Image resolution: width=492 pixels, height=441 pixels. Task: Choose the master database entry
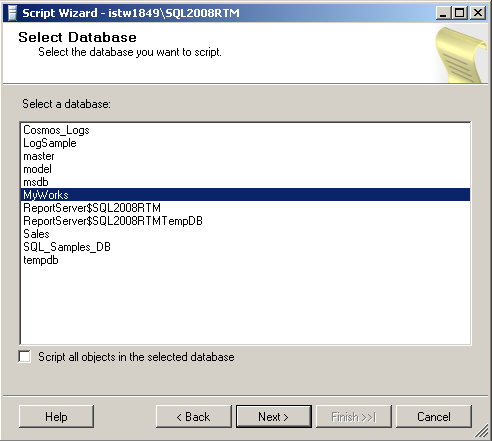[245, 156]
